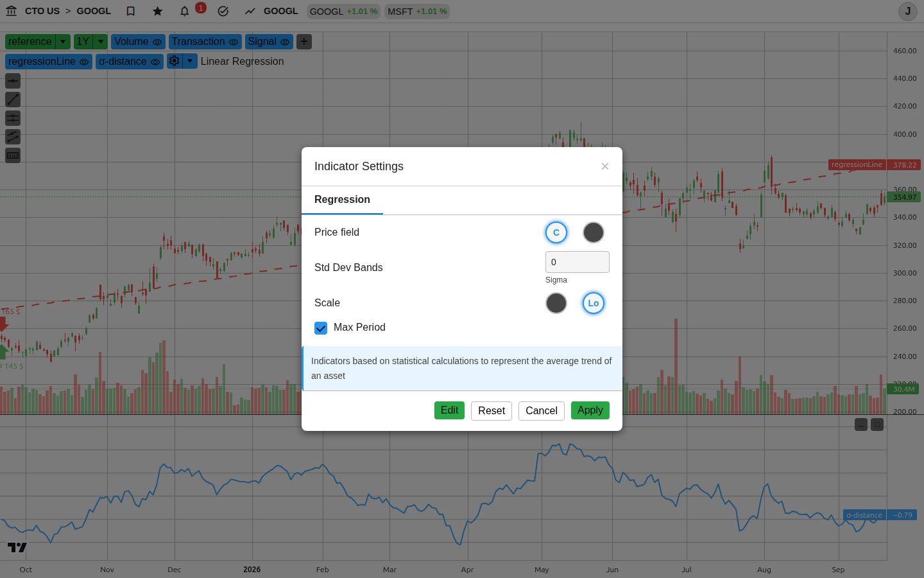Select the horizontal line drawing tool
924x578 pixels.
coord(13,81)
